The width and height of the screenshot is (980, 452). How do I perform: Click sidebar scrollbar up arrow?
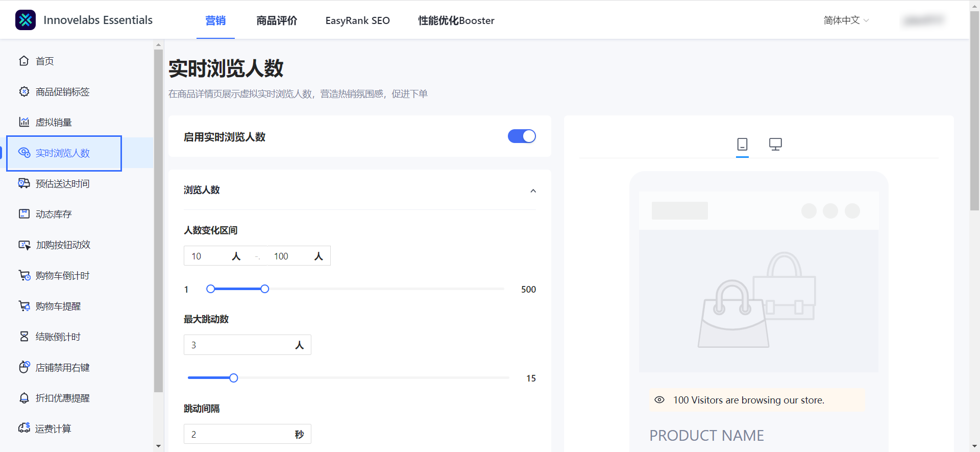158,44
